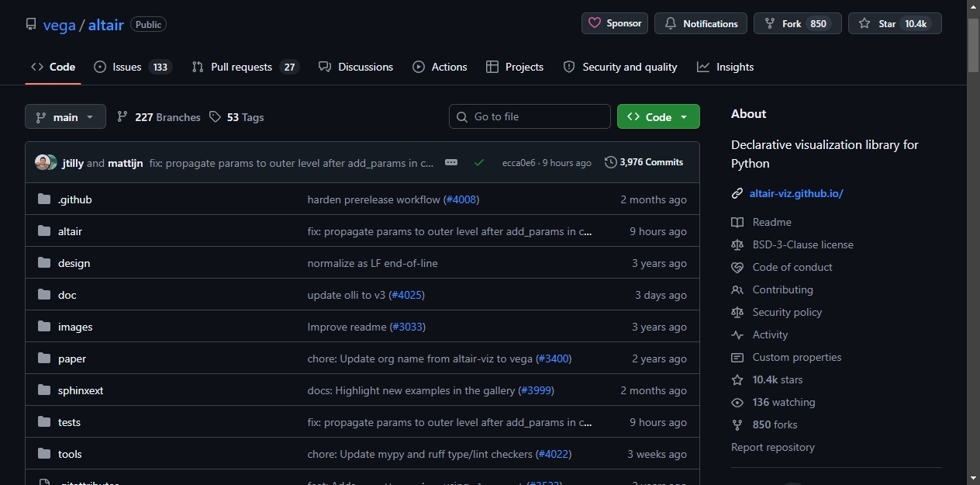Open the Custom properties link
Image resolution: width=980 pixels, height=485 pixels.
[x=797, y=357]
